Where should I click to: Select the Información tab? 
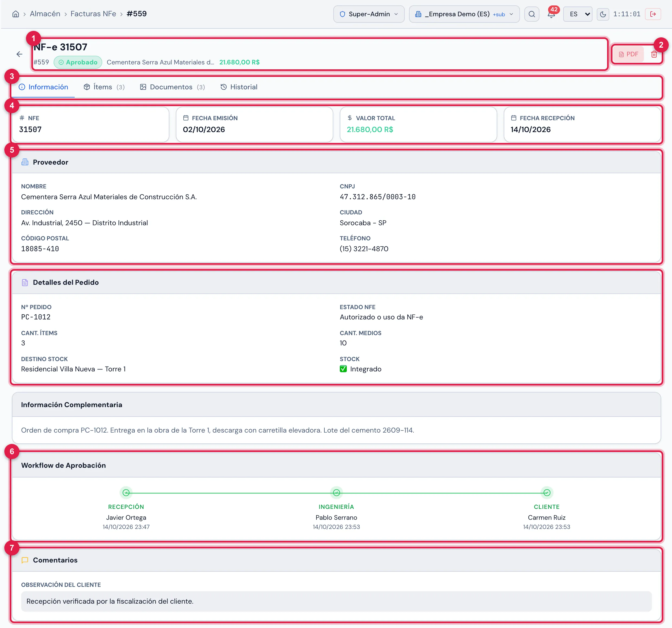(x=43, y=87)
